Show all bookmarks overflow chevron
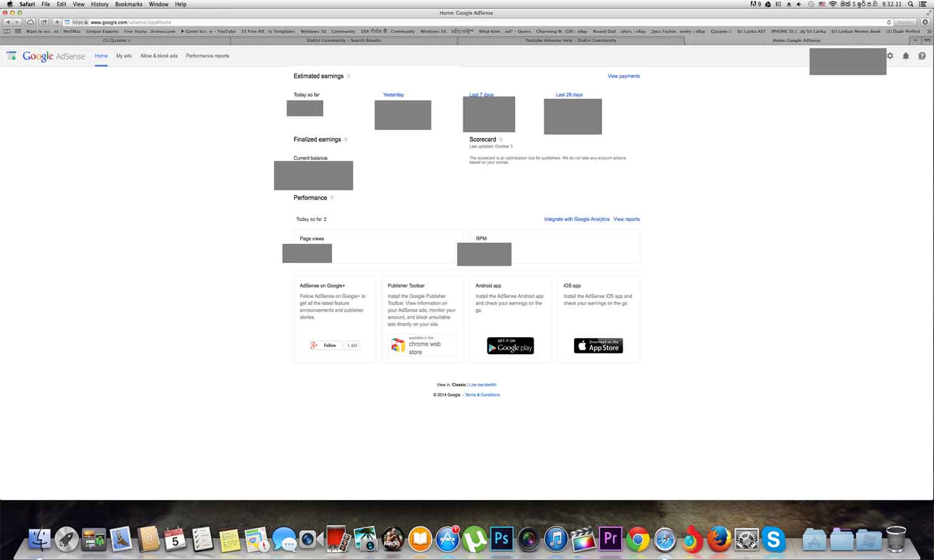The height and width of the screenshot is (560, 934). tap(929, 31)
